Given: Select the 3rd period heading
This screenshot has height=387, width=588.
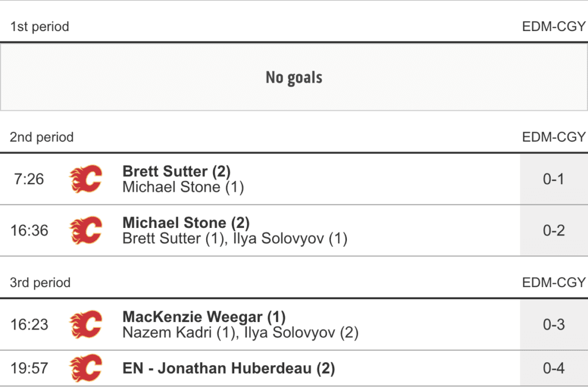Looking at the screenshot, I should (40, 282).
